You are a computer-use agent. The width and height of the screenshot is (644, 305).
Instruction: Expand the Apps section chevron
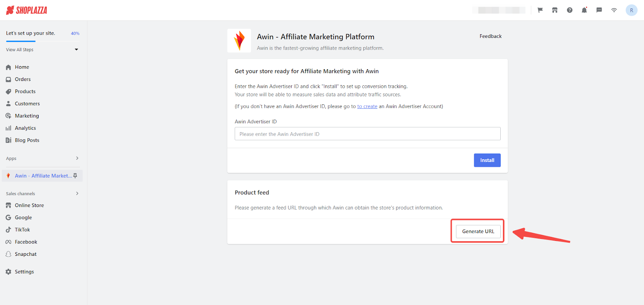(77, 158)
